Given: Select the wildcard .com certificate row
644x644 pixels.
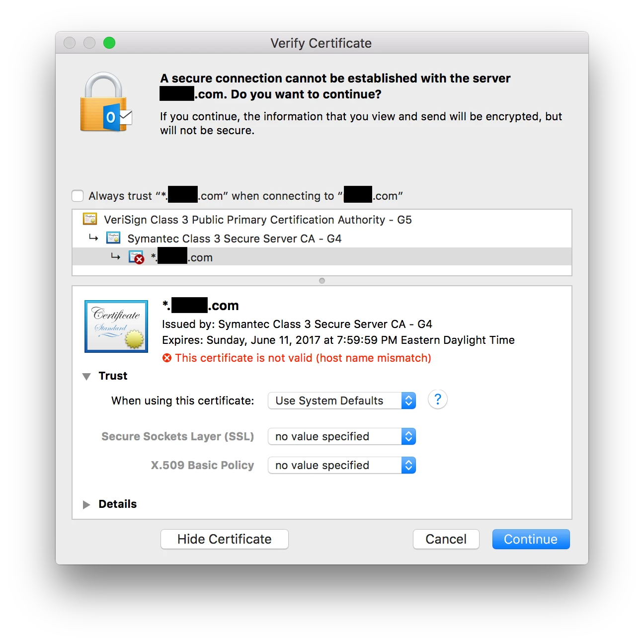Looking at the screenshot, I should click(x=322, y=257).
